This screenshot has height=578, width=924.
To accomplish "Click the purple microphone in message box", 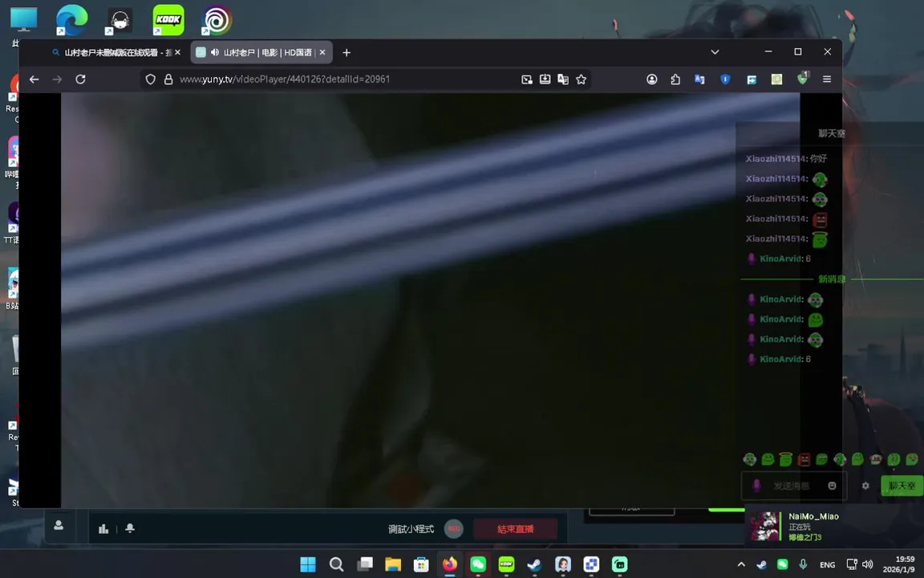I will pos(756,486).
